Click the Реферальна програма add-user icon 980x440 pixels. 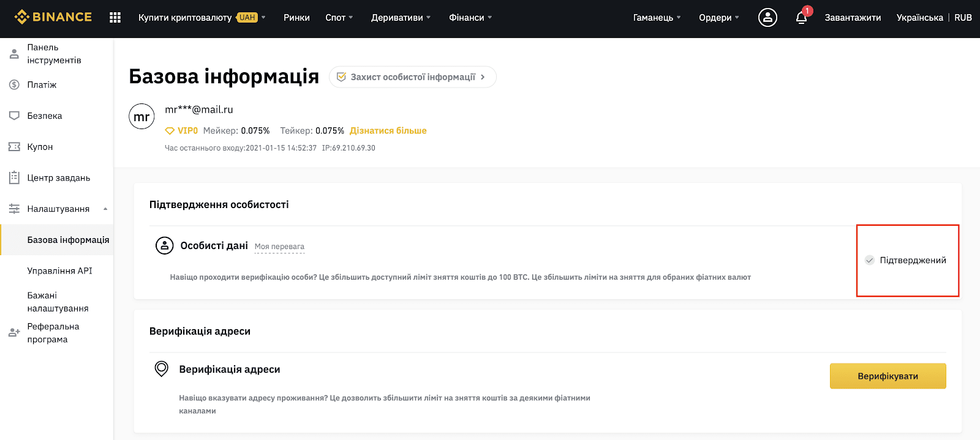pyautogui.click(x=14, y=333)
